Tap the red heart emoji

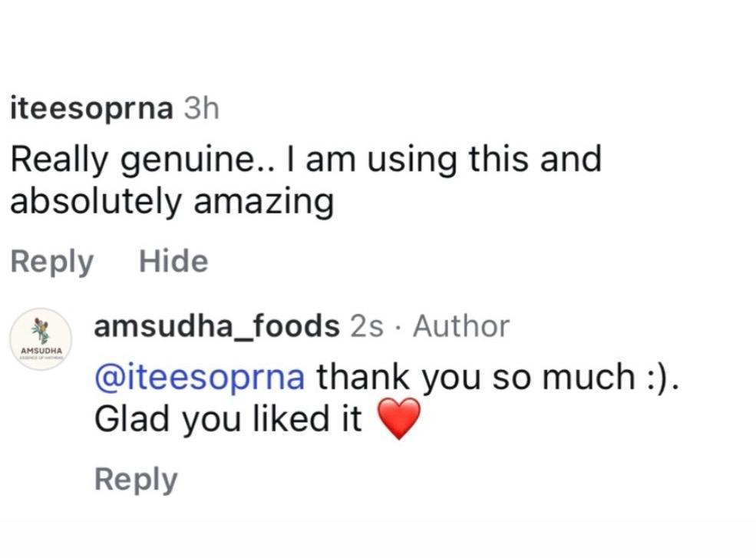400,419
